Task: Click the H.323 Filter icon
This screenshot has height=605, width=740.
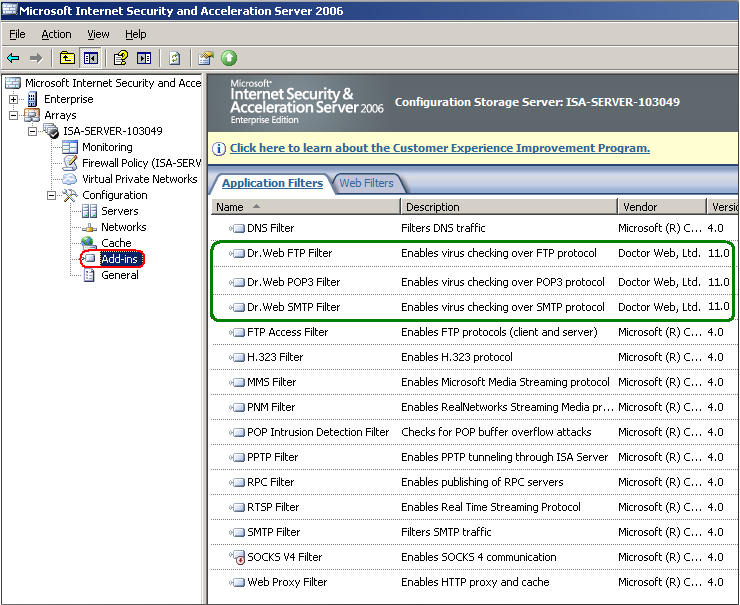Action: (x=237, y=357)
